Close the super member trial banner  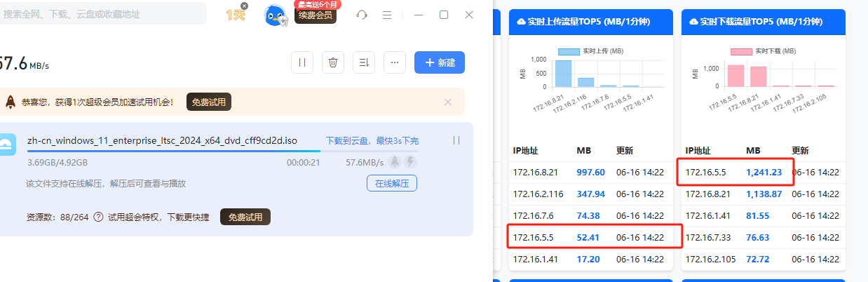(448, 102)
